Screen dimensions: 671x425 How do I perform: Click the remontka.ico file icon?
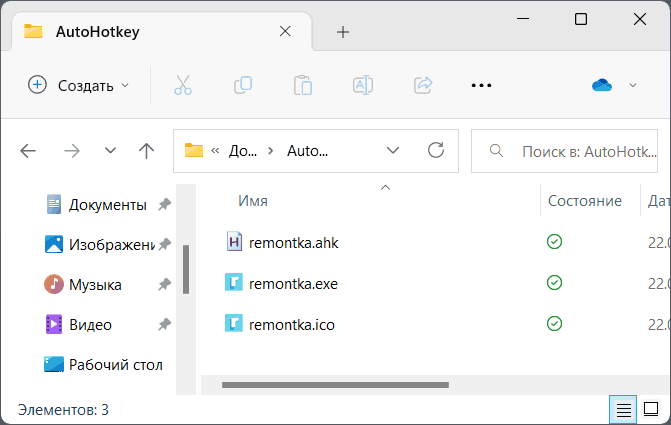tap(234, 323)
